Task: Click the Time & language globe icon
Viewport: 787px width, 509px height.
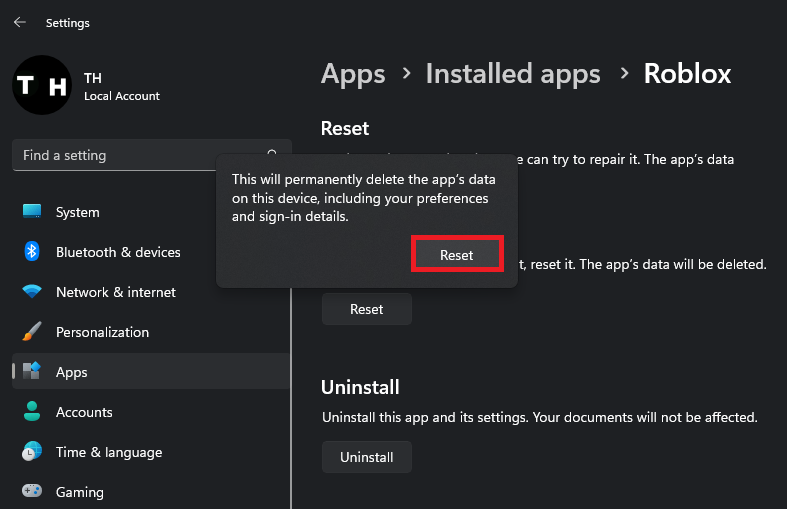Action: coord(32,452)
